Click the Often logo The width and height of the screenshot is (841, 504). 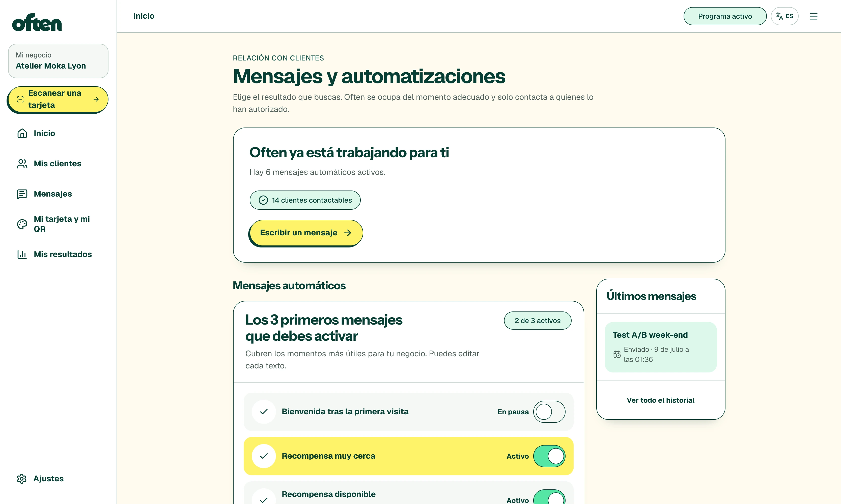(37, 22)
